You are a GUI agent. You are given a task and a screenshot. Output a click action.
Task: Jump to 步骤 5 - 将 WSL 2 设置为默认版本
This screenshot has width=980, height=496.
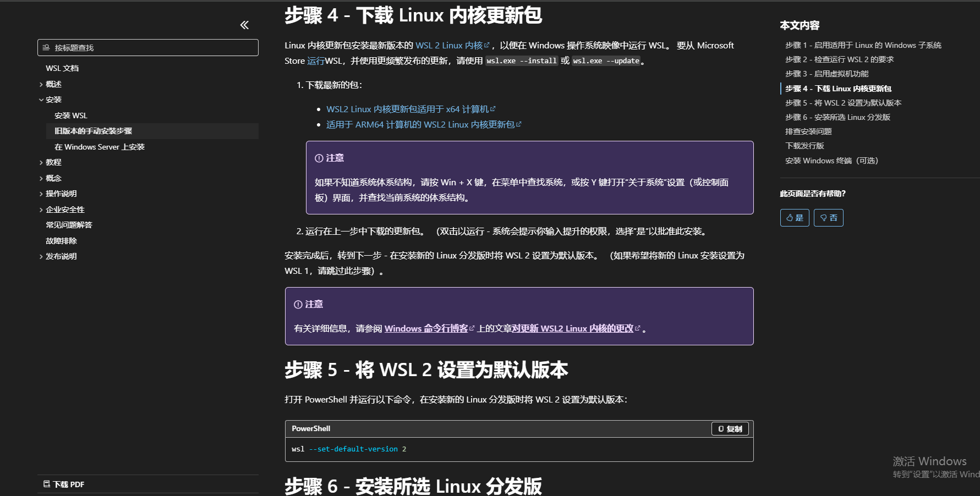point(843,103)
